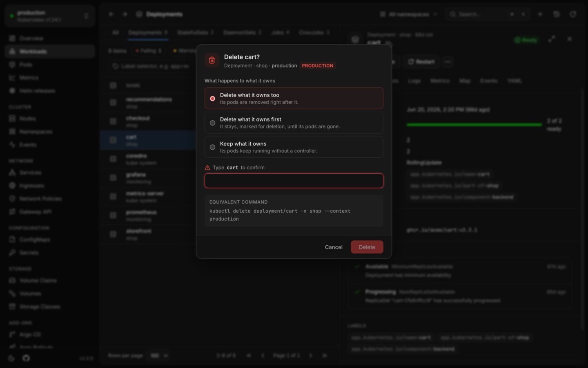Choose 'Delete what it owns first' option
This screenshot has width=588, height=368.
coord(294,123)
